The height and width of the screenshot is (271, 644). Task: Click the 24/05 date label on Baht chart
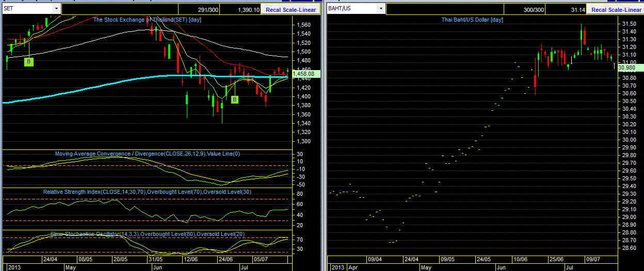[x=484, y=260]
